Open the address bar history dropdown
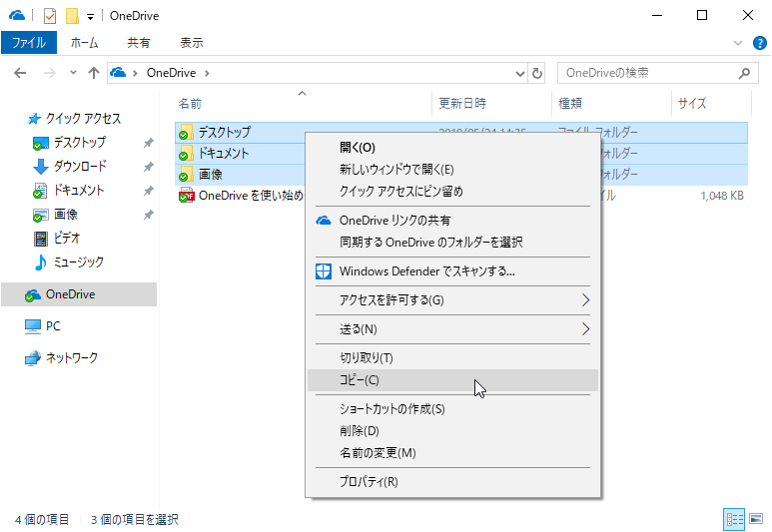This screenshot has width=772, height=532. tap(520, 74)
